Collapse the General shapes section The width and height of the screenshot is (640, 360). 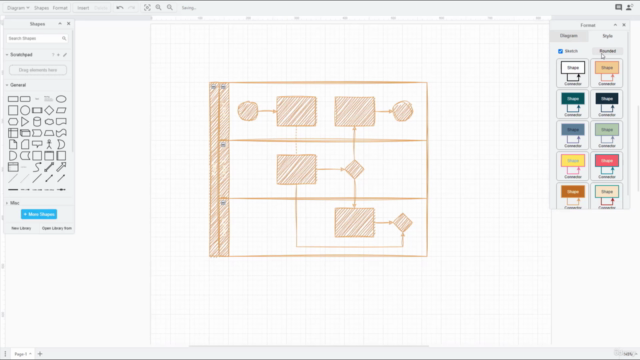click(7, 85)
